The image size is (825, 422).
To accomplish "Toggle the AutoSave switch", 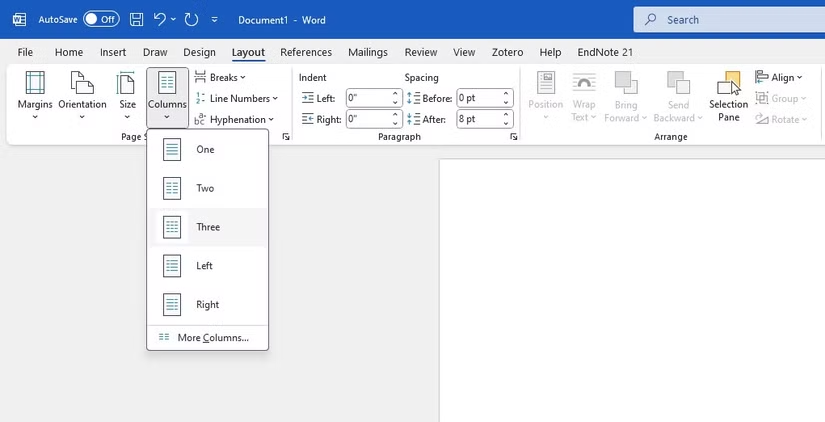I will (x=101, y=19).
